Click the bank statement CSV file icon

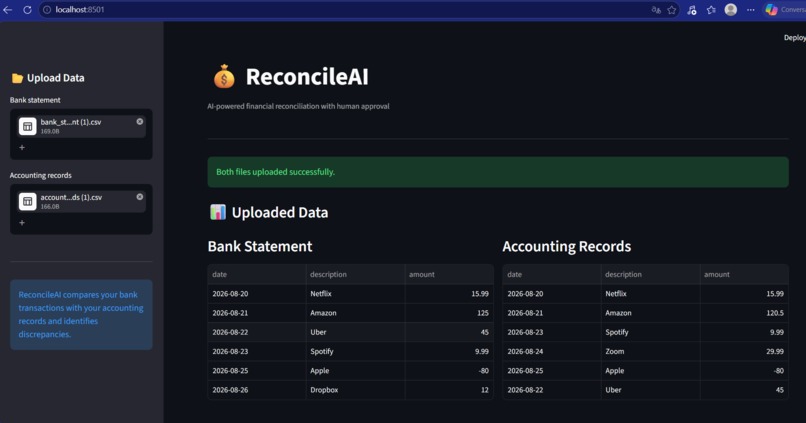tap(28, 126)
